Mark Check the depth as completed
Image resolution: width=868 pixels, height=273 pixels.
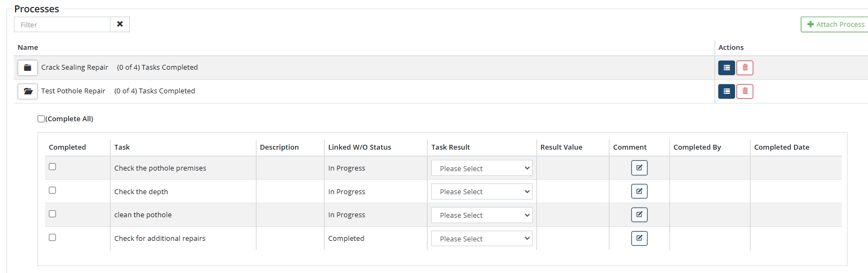(53, 190)
